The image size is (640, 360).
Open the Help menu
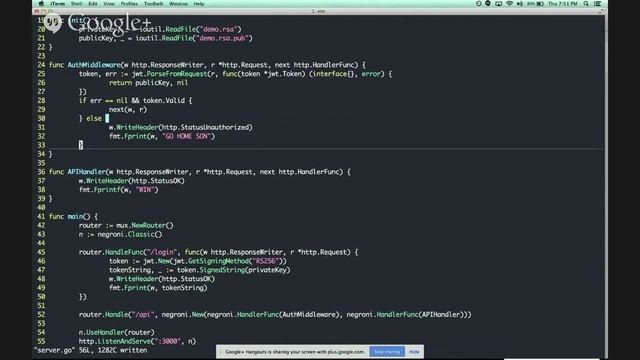[x=199, y=4]
